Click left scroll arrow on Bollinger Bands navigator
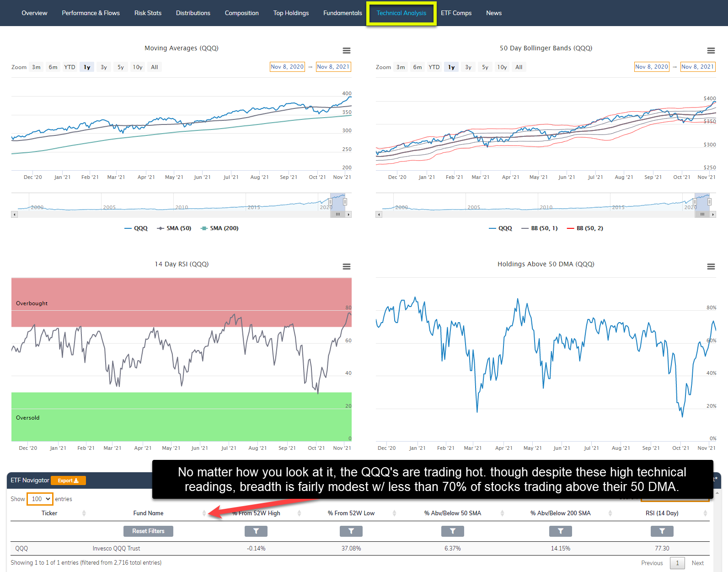 (379, 214)
